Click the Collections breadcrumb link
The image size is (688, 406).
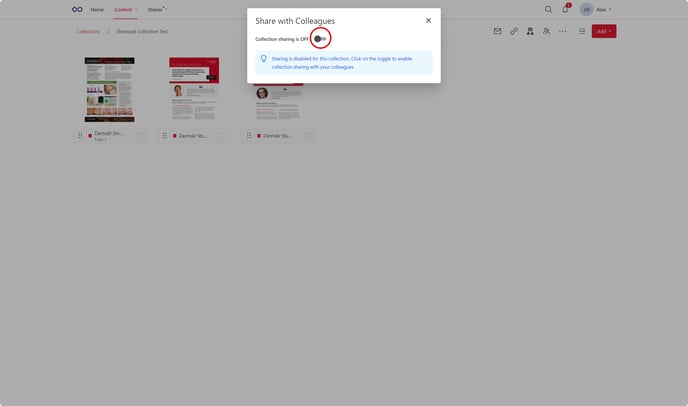click(x=89, y=32)
